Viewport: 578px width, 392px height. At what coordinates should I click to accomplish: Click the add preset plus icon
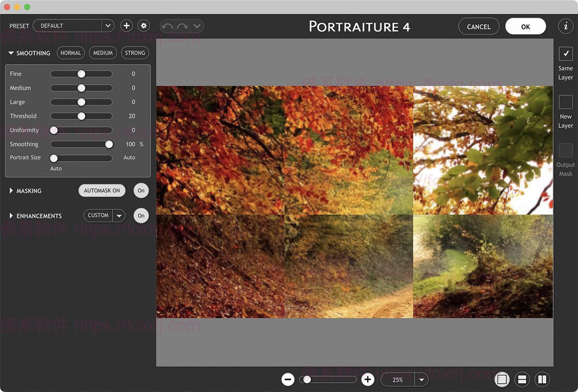click(x=126, y=26)
